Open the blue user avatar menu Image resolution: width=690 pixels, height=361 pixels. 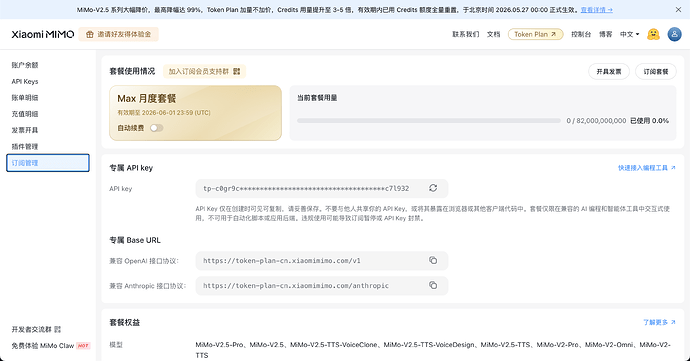click(x=674, y=34)
